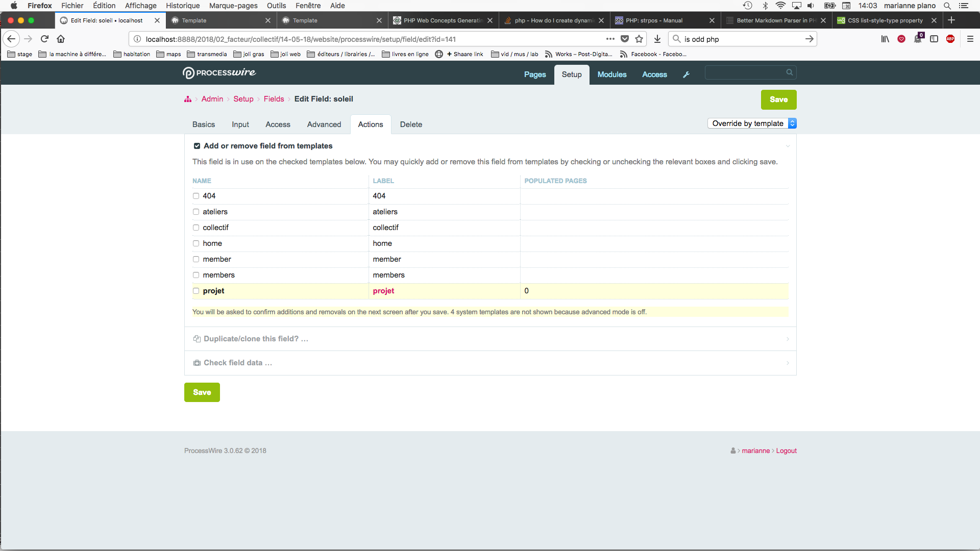Click the admin search magnifier icon
Viewport: 980px width, 551px height.
789,72
